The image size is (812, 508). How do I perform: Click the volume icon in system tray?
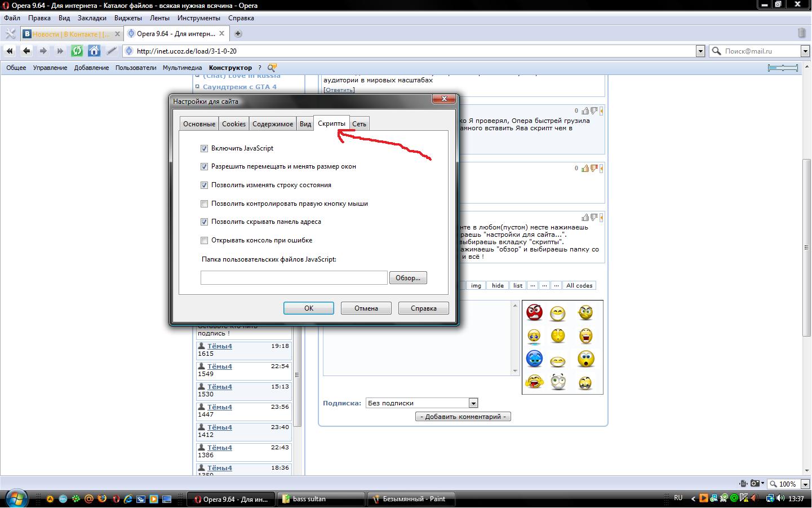point(781,498)
